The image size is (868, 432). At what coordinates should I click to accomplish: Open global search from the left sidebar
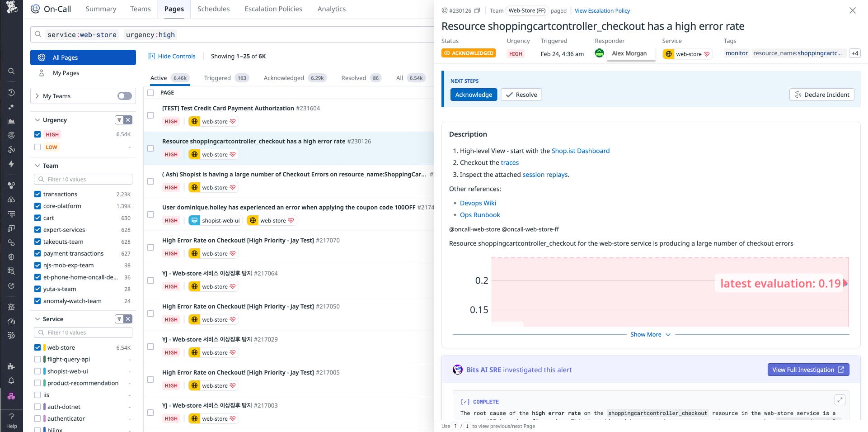(x=11, y=71)
